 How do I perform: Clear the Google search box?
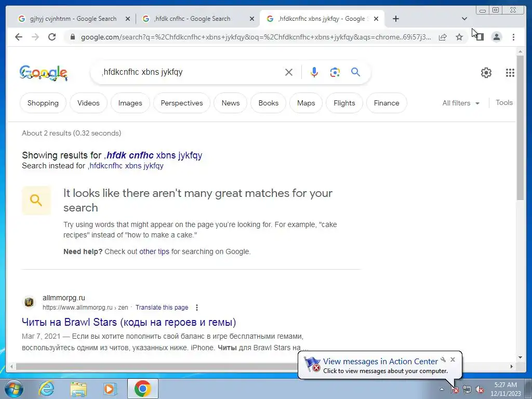[289, 72]
